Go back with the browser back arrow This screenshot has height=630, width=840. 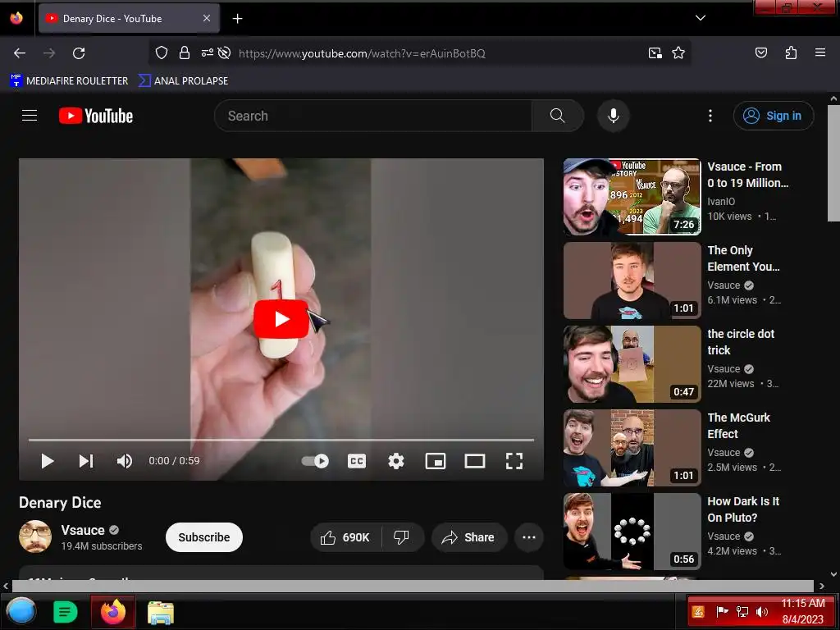pyautogui.click(x=20, y=53)
